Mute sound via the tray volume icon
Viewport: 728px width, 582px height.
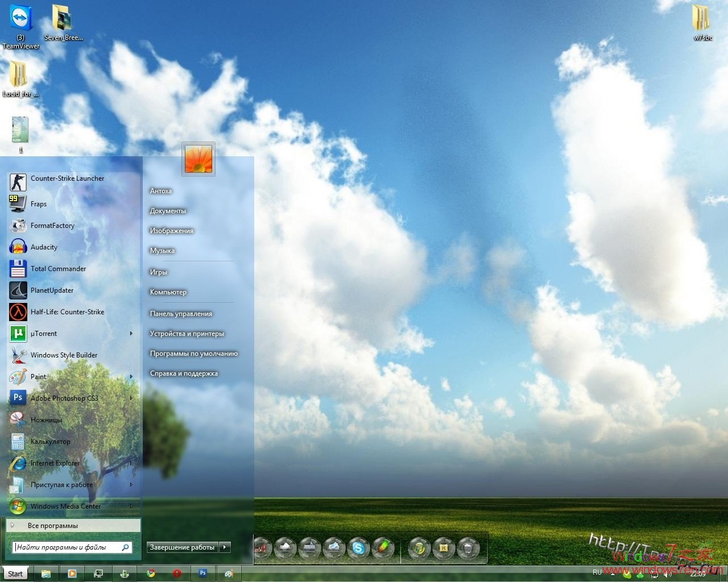[x=667, y=573]
